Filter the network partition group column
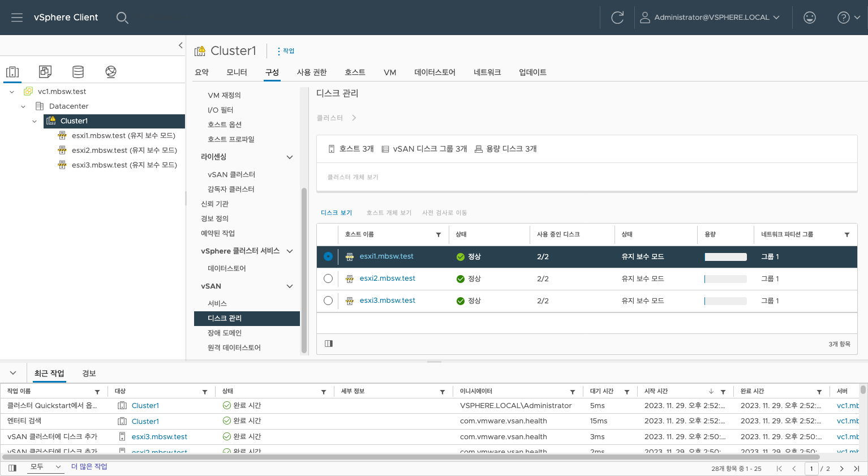 tap(847, 234)
